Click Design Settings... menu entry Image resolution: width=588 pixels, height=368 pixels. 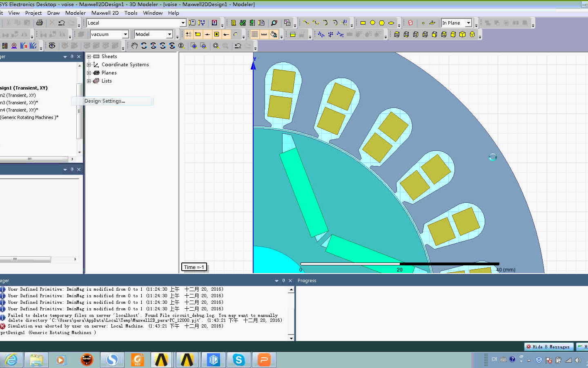click(105, 101)
